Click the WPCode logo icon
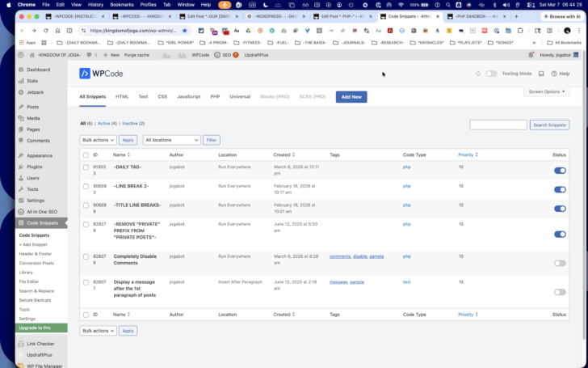This screenshot has width=588, height=368. click(x=85, y=74)
